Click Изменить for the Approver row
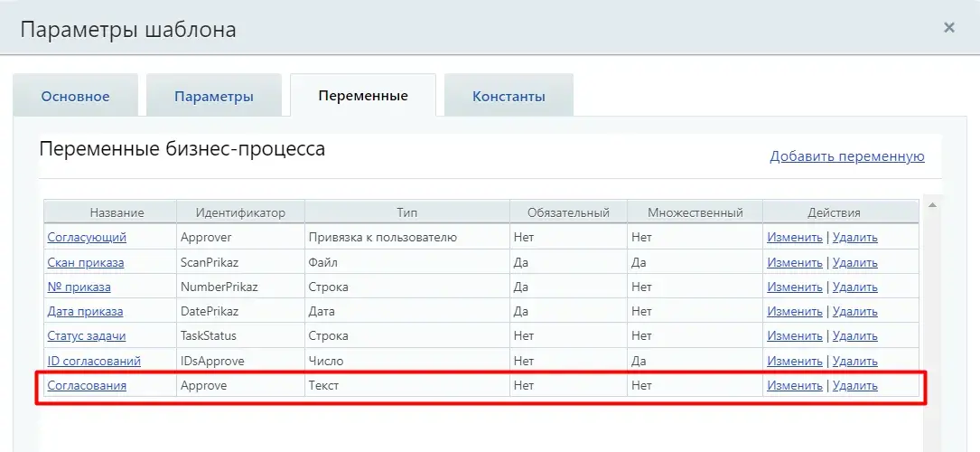 (x=795, y=238)
